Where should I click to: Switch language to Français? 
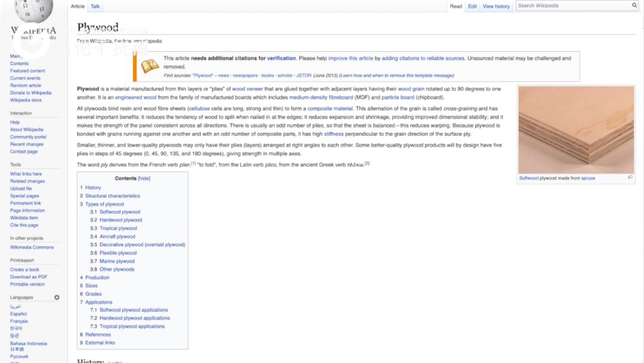pos(19,321)
